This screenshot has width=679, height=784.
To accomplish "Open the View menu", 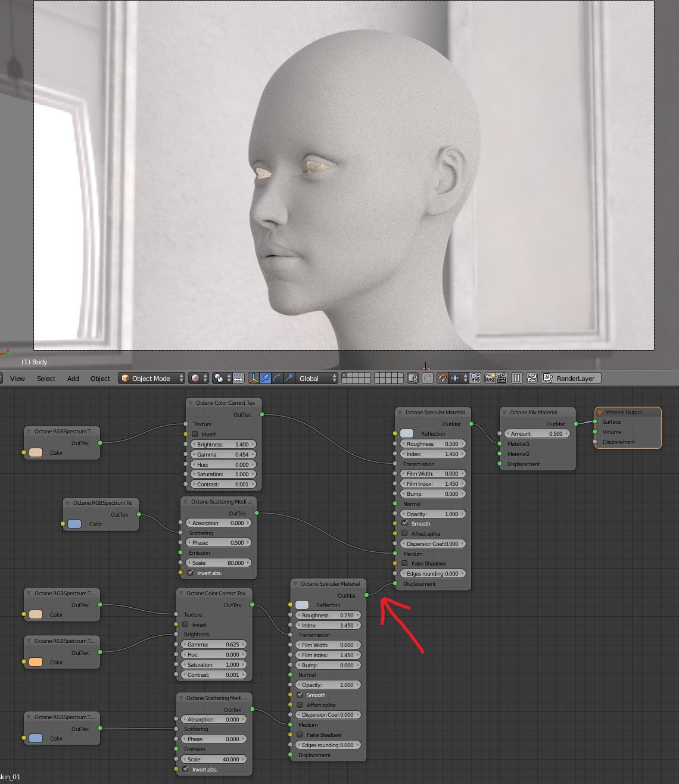I will point(17,379).
